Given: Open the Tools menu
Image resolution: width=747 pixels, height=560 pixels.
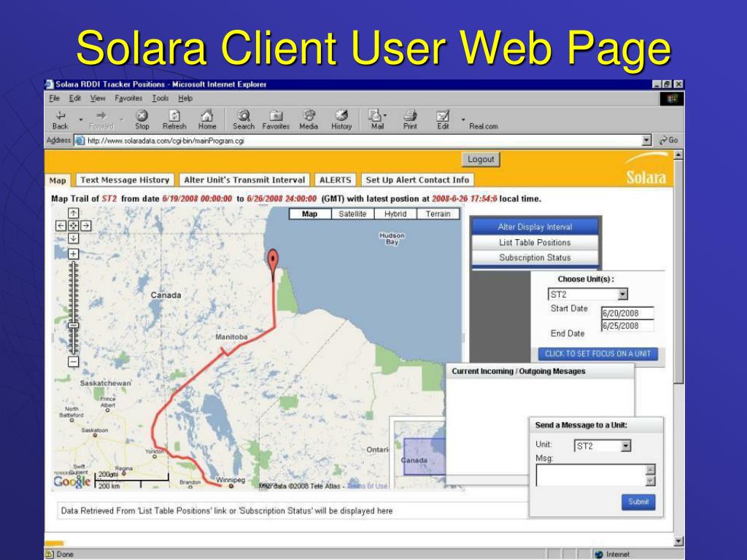Looking at the screenshot, I should [x=160, y=98].
